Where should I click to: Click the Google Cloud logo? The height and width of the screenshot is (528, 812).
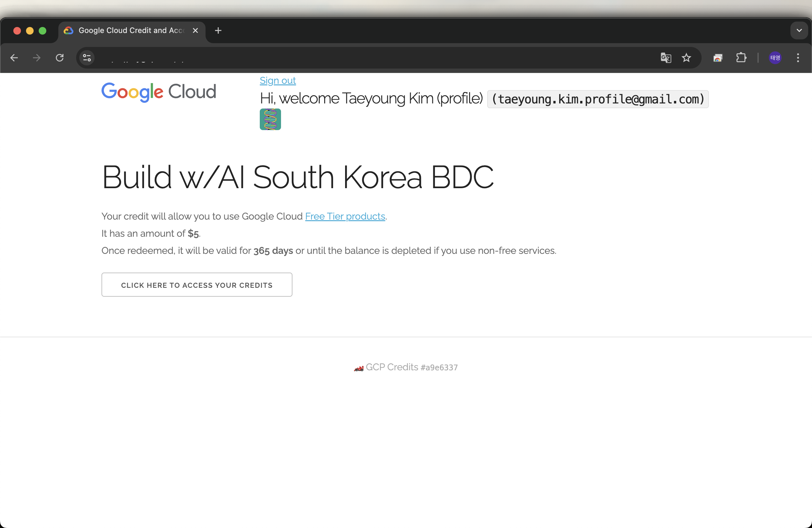coord(159,92)
